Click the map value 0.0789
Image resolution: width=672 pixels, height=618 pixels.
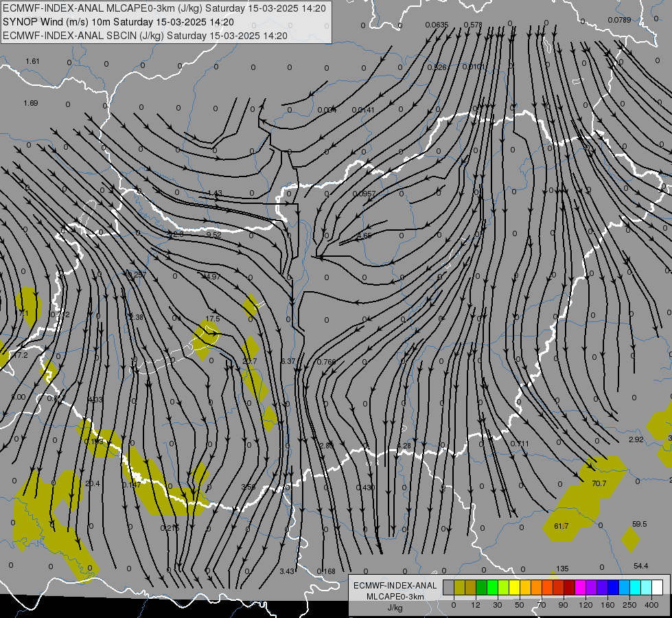pyautogui.click(x=619, y=20)
